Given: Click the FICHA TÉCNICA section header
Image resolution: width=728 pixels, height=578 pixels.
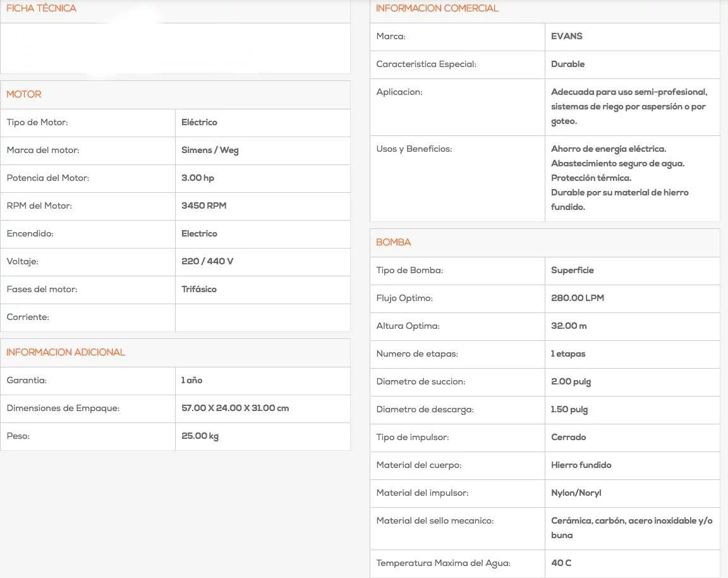Looking at the screenshot, I should [x=41, y=8].
